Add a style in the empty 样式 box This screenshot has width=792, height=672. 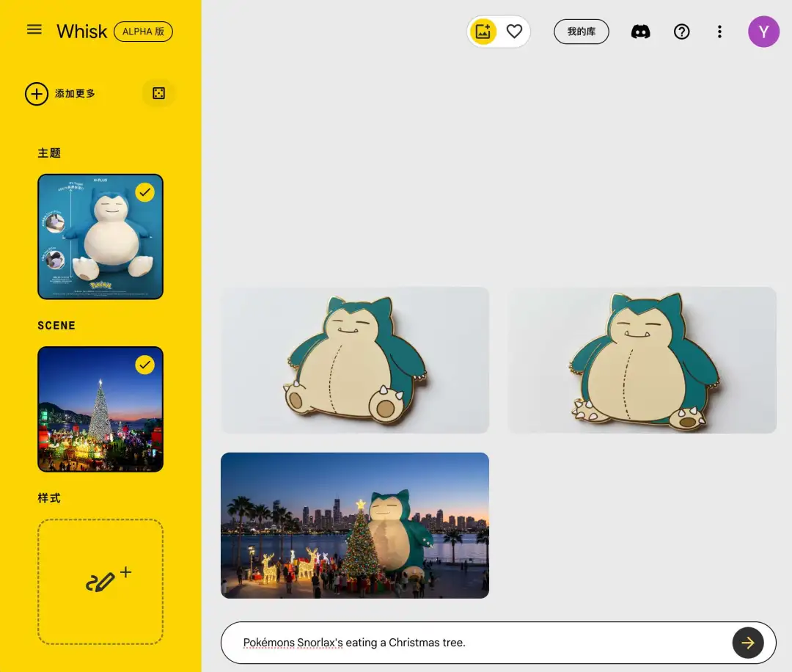coord(100,582)
